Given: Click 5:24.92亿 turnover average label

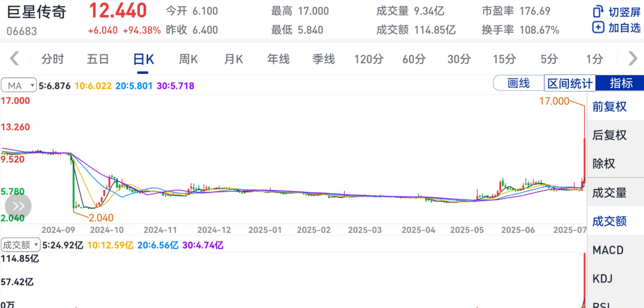Looking at the screenshot, I should pyautogui.click(x=63, y=245).
